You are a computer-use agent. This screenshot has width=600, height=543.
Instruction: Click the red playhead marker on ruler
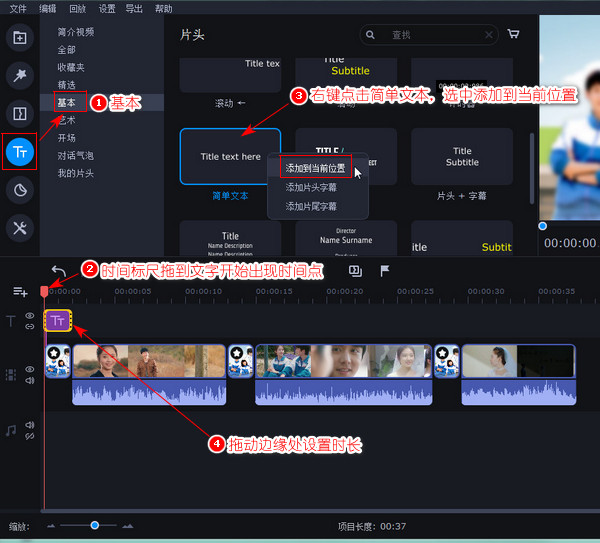44,291
